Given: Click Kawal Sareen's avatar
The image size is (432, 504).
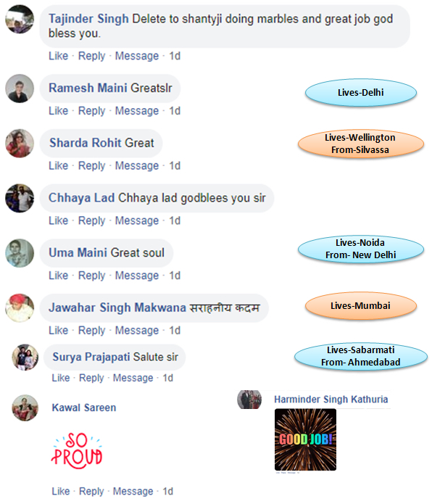Looking at the screenshot, I should tap(25, 408).
